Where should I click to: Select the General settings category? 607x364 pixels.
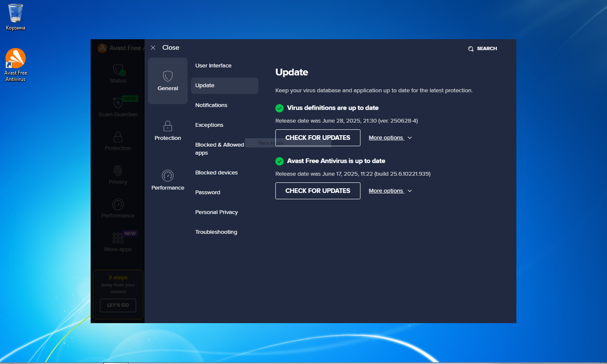click(168, 81)
